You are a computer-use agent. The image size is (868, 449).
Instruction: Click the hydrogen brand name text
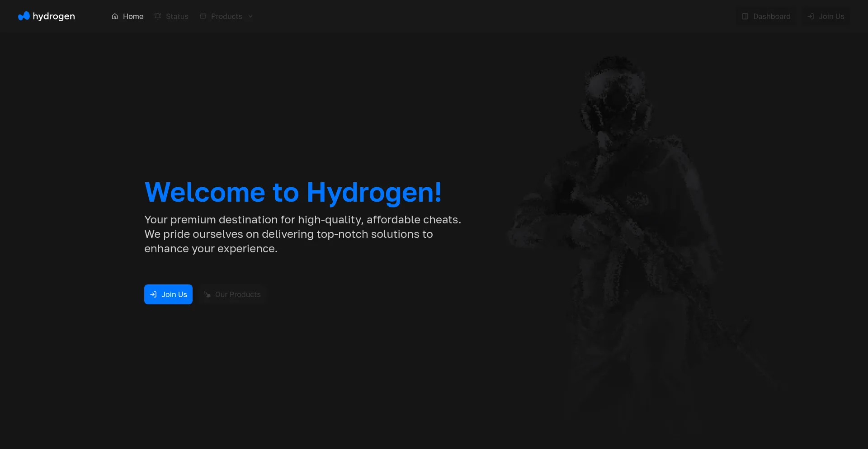(54, 16)
